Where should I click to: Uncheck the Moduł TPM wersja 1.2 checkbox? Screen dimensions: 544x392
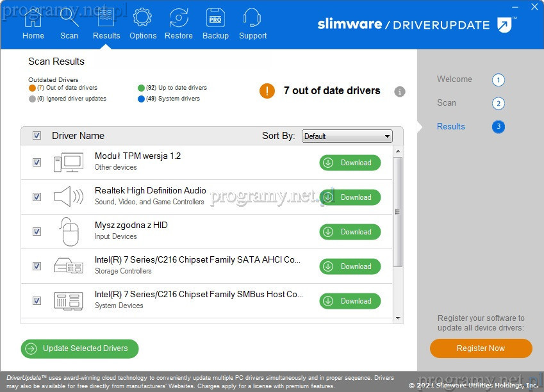point(37,163)
